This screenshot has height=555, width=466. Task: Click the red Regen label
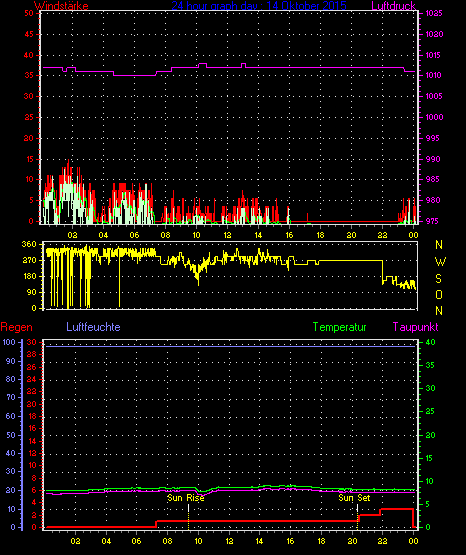tap(16, 327)
